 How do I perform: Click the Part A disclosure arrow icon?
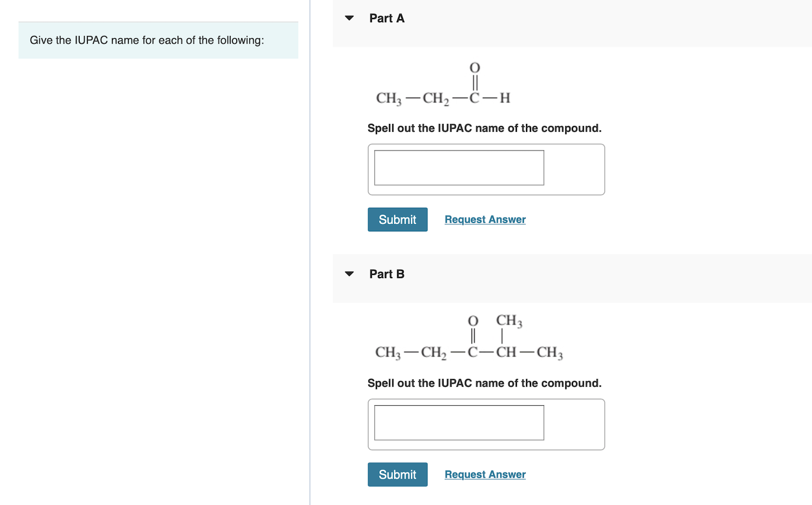coord(349,18)
